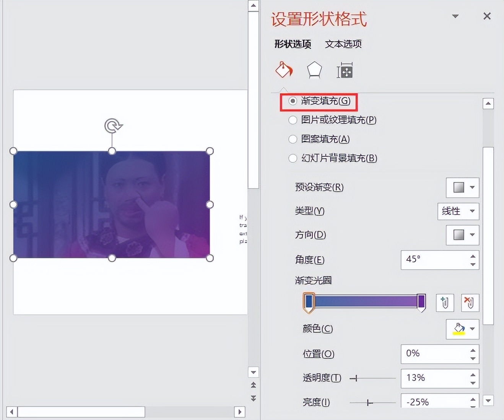
Task: Go to previous slide double-arrow button
Action: coord(253,385)
